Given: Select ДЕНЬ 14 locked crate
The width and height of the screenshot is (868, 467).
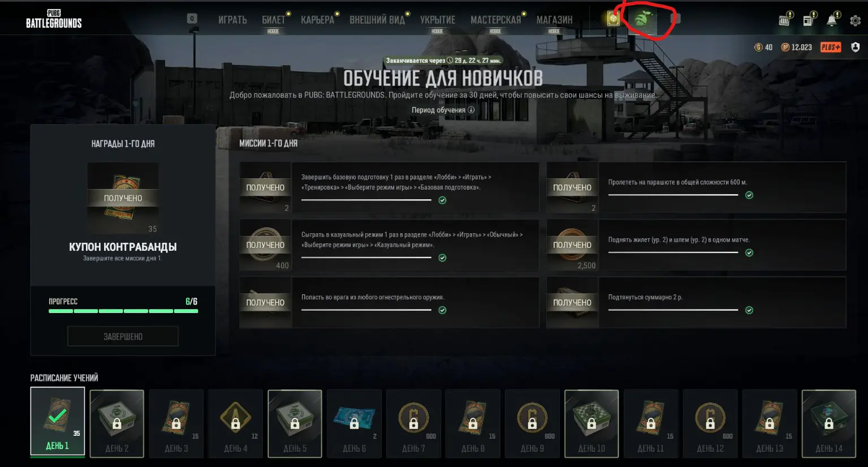Looking at the screenshot, I should [829, 423].
